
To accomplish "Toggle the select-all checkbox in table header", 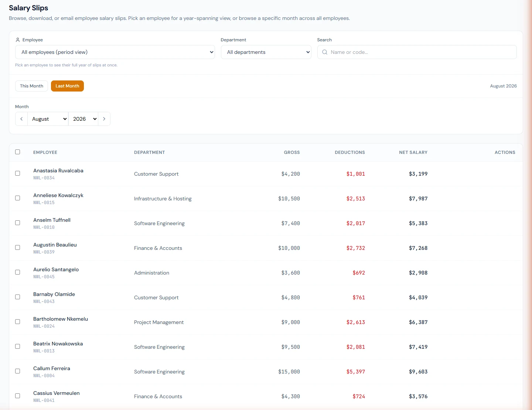I will 17,152.
